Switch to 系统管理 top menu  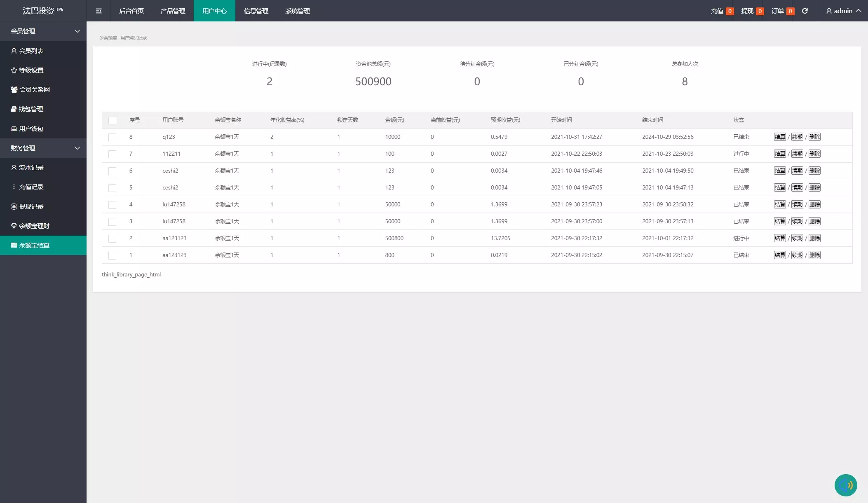298,11
